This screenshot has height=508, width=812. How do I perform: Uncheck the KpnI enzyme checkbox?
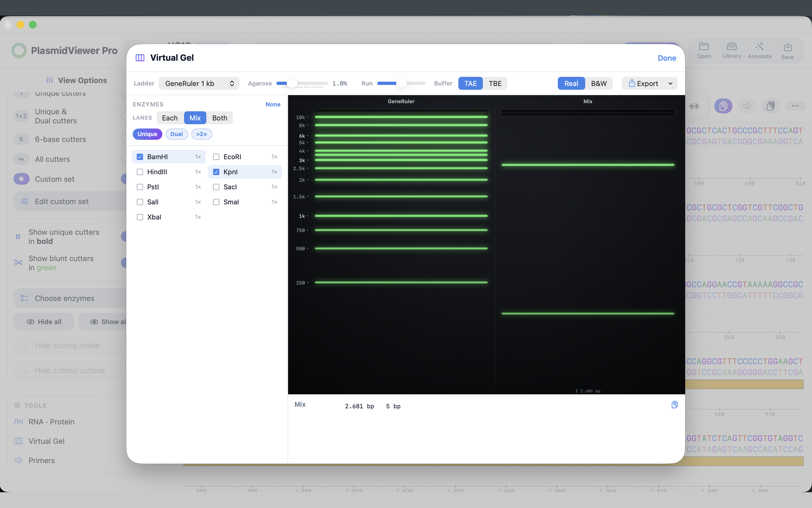216,172
